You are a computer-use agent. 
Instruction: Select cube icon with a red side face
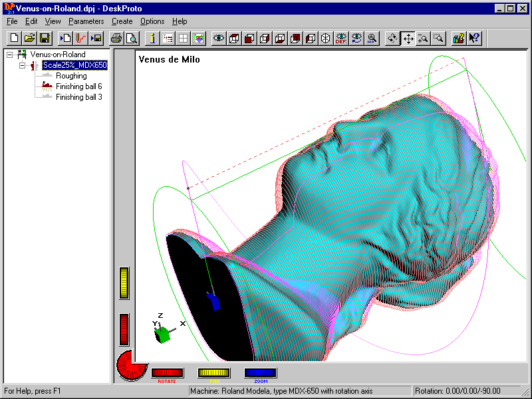[x=295, y=38]
